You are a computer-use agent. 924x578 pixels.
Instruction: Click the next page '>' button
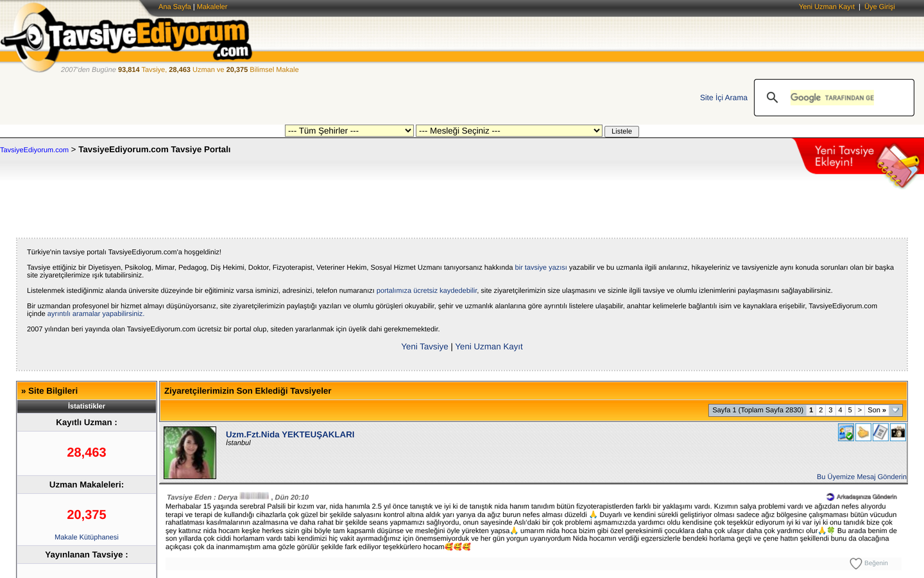point(860,410)
